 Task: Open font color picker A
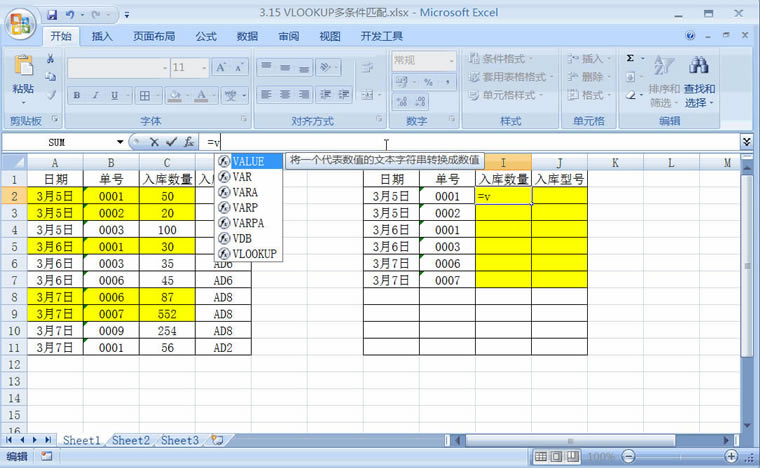click(x=201, y=95)
